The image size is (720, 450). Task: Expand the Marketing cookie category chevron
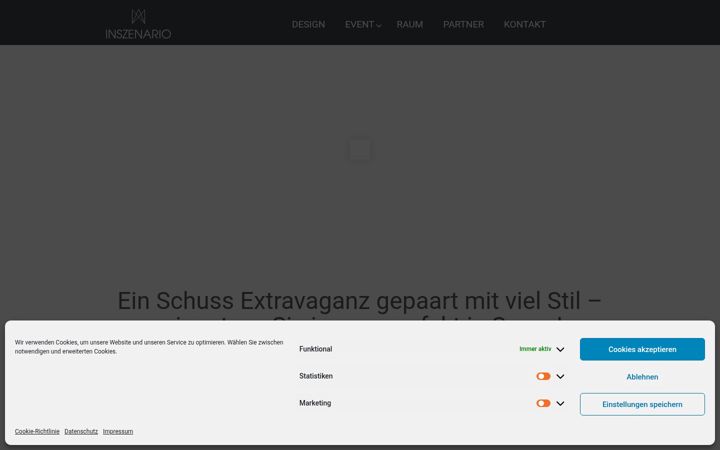pos(560,404)
